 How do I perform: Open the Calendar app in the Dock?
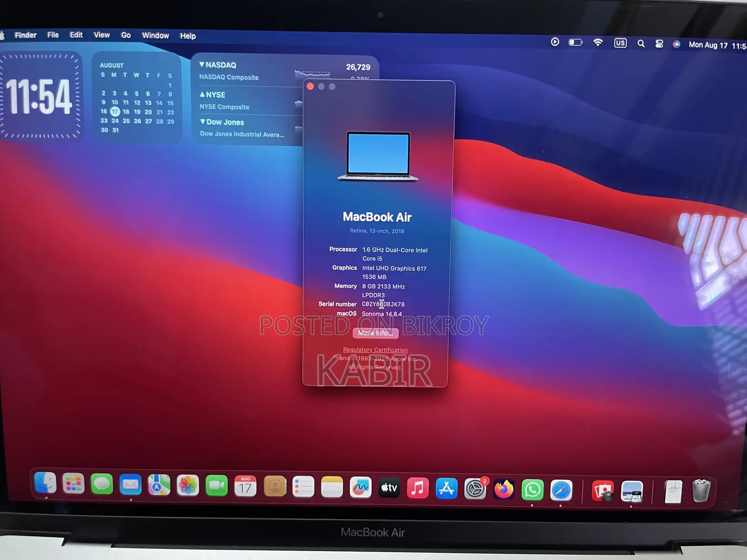click(246, 487)
